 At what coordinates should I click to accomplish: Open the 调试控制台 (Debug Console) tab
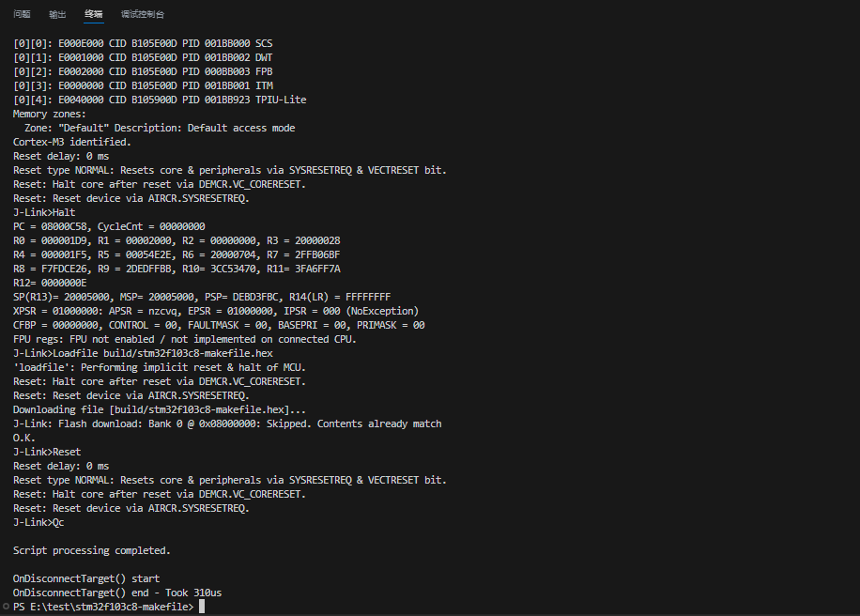pos(143,15)
